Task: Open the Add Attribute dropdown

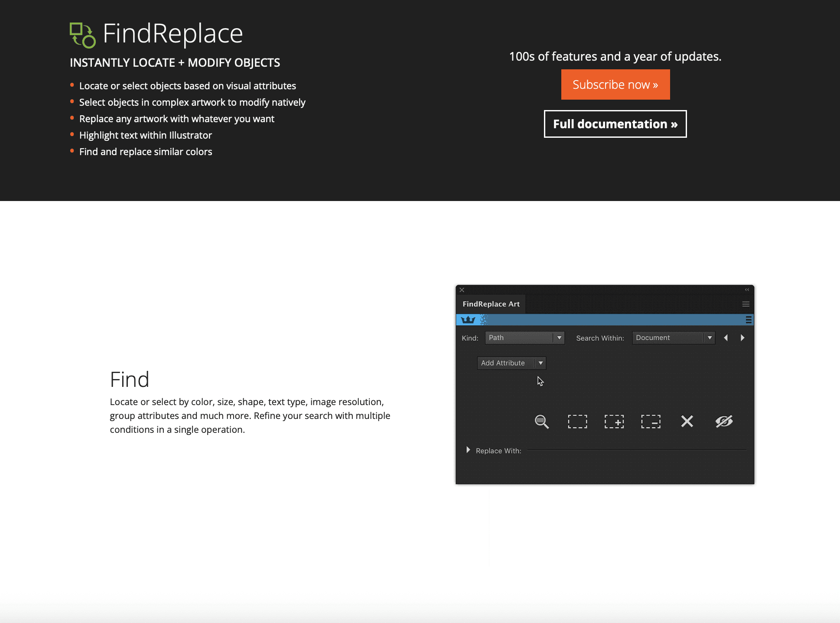Action: [511, 363]
